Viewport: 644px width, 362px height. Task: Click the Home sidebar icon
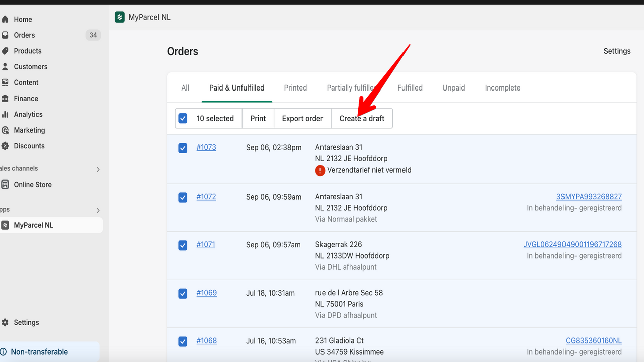pos(5,19)
